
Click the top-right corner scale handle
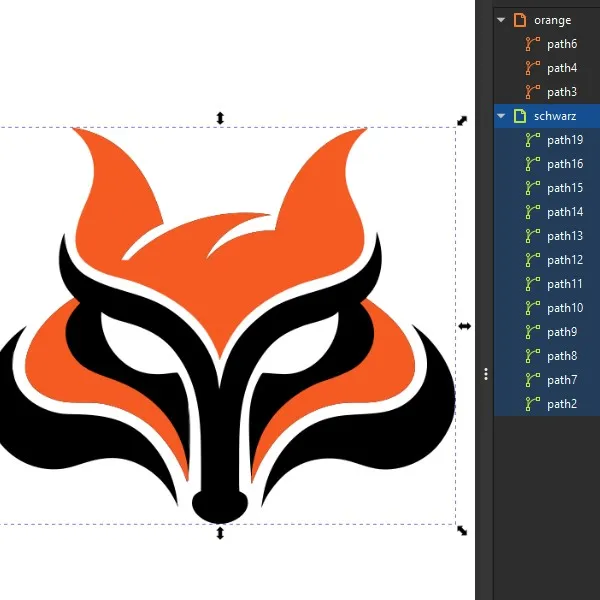coord(462,121)
